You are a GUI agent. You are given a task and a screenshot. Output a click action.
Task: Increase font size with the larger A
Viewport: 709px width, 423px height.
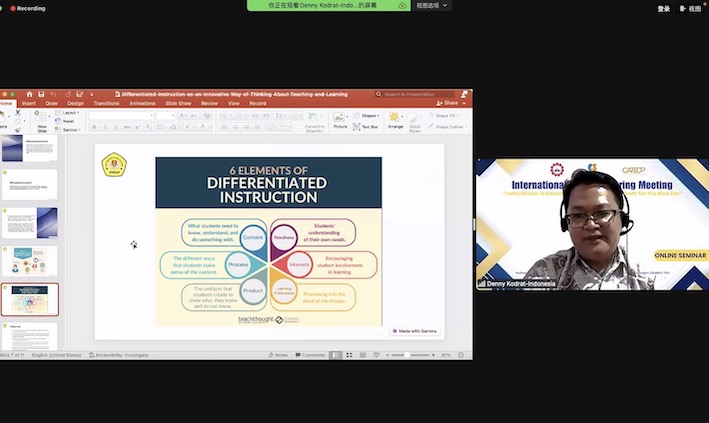point(182,116)
